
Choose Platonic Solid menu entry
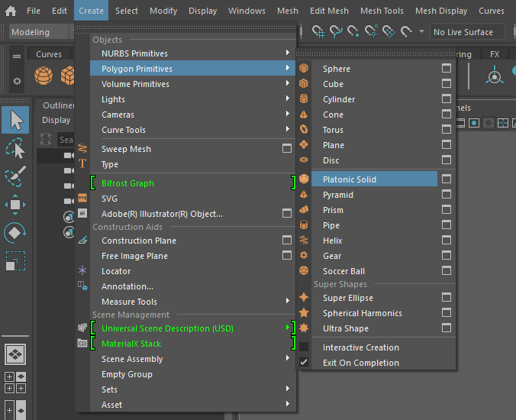pos(374,179)
